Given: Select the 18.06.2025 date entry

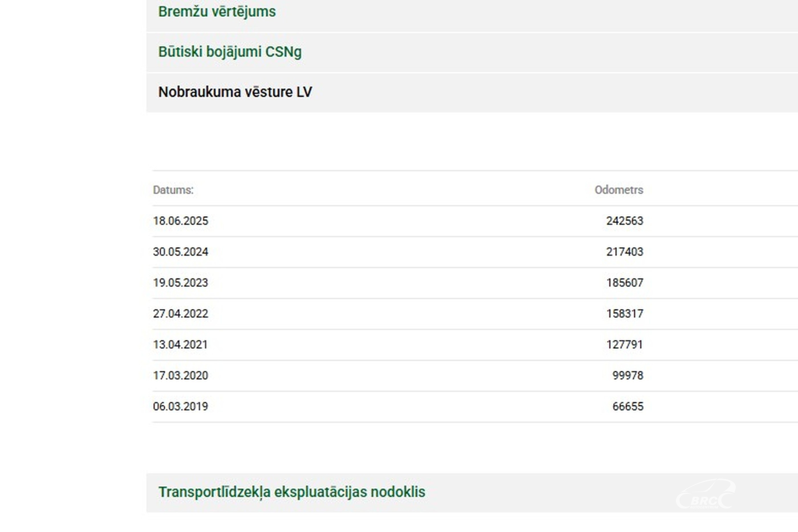Looking at the screenshot, I should click(x=180, y=221).
